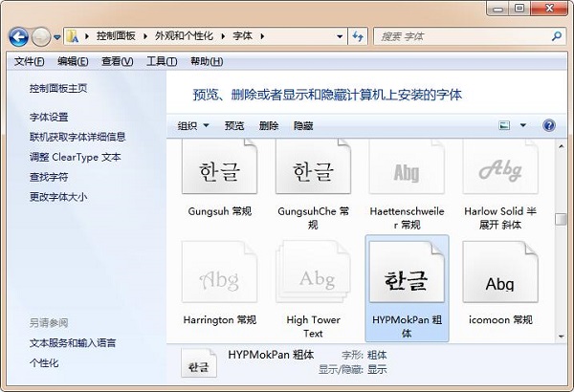Click the change view icon in toolbar
Viewport: 574px width, 392px height.
[505, 125]
